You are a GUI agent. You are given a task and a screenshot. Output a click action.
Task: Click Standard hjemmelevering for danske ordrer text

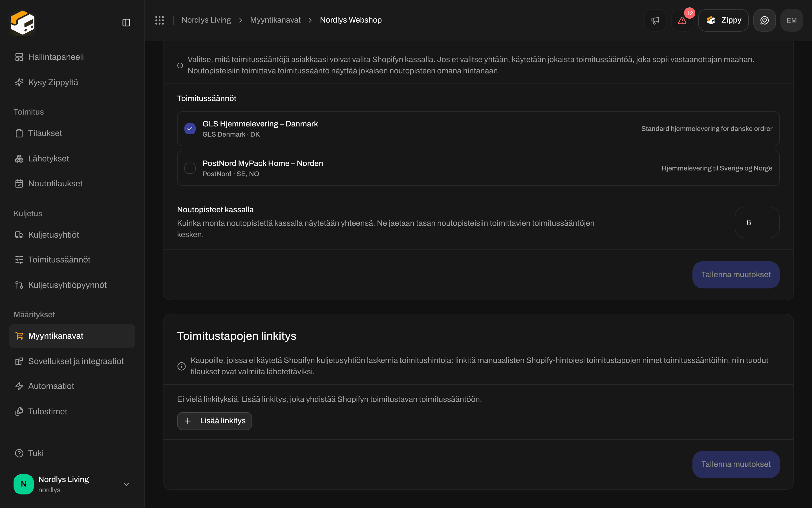click(707, 129)
